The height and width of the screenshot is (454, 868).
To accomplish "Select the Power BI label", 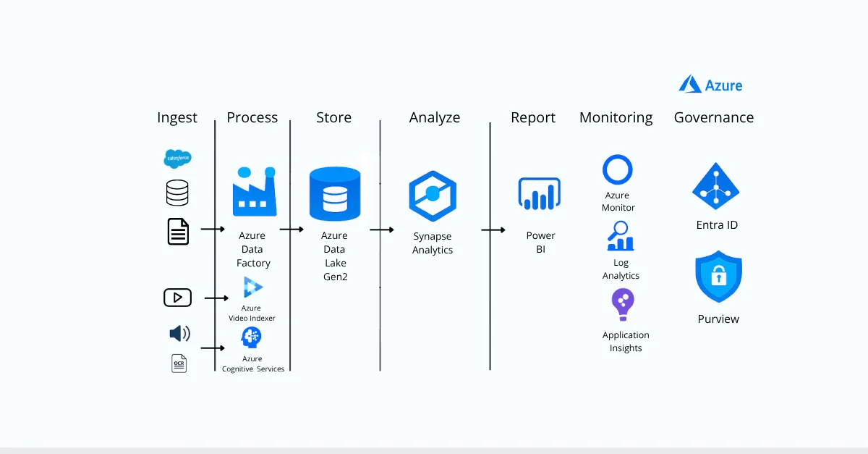I will 541,243.
